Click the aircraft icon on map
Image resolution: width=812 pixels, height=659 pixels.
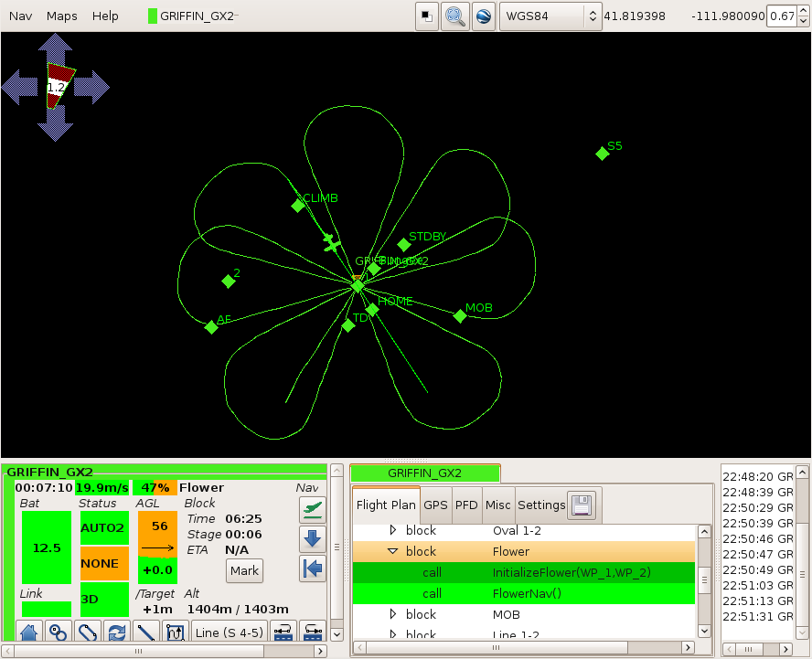coord(331,243)
